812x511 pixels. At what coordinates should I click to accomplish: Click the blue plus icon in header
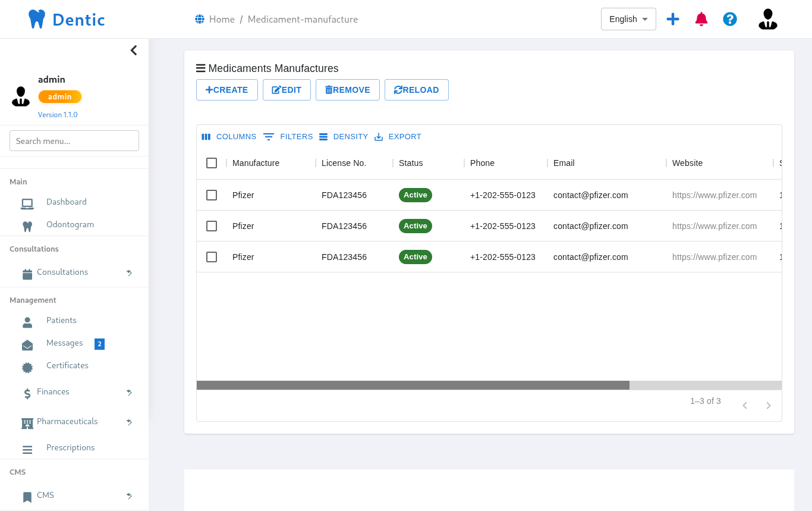[x=673, y=19]
